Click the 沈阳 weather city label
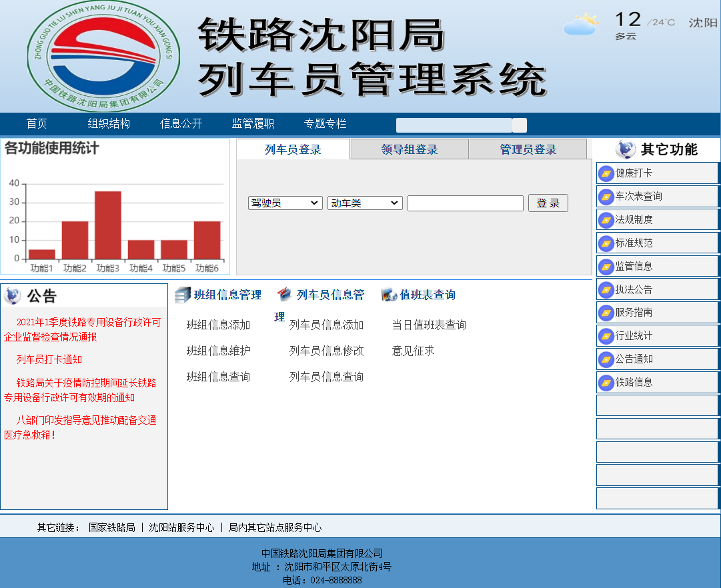 point(702,23)
